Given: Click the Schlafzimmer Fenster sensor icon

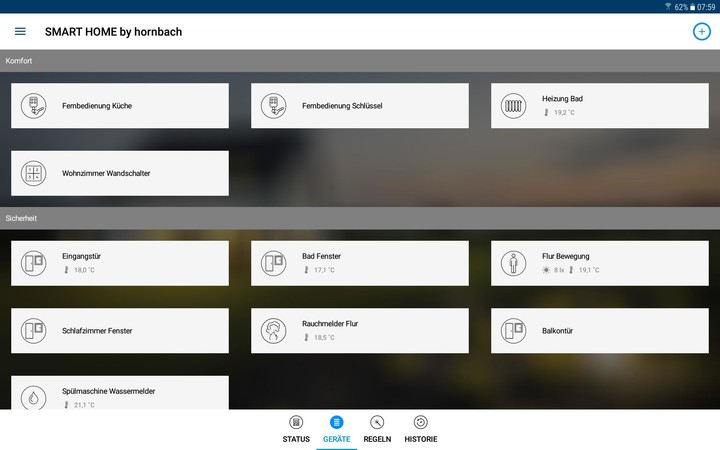Looking at the screenshot, I should [34, 331].
